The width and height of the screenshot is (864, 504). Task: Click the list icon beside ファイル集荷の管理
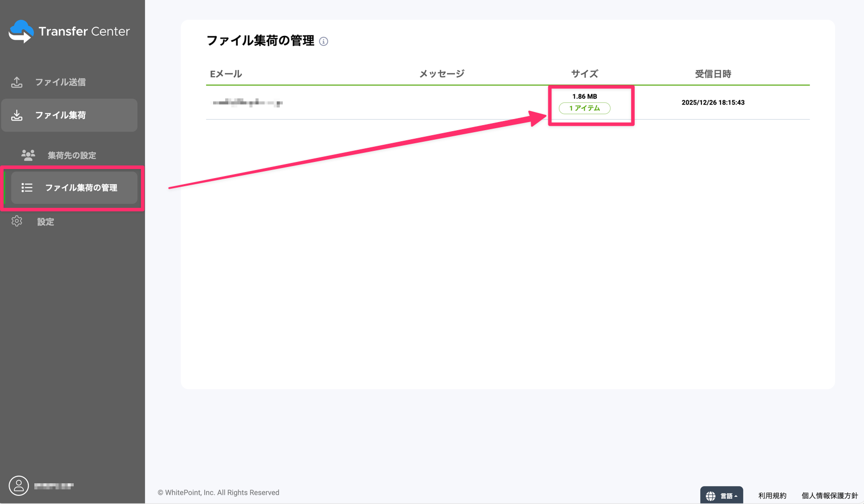pyautogui.click(x=26, y=188)
